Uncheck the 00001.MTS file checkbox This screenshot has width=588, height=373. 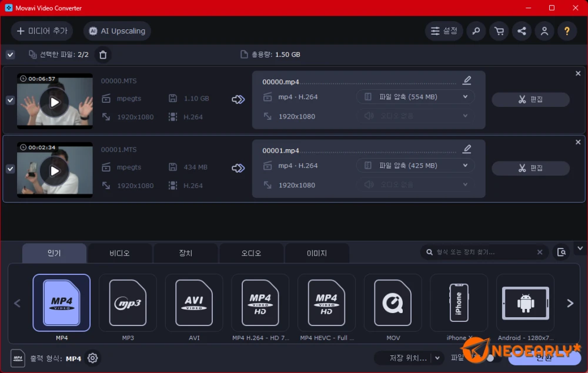[x=10, y=169]
